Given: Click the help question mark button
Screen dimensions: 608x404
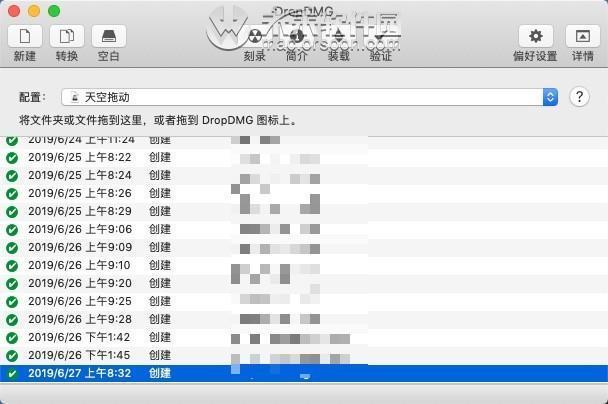Looking at the screenshot, I should [x=579, y=97].
